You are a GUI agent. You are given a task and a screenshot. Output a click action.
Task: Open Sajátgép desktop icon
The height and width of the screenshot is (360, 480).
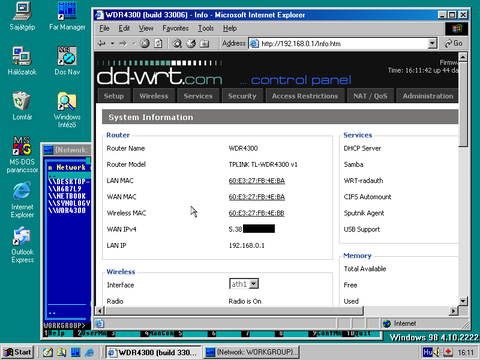click(22, 16)
